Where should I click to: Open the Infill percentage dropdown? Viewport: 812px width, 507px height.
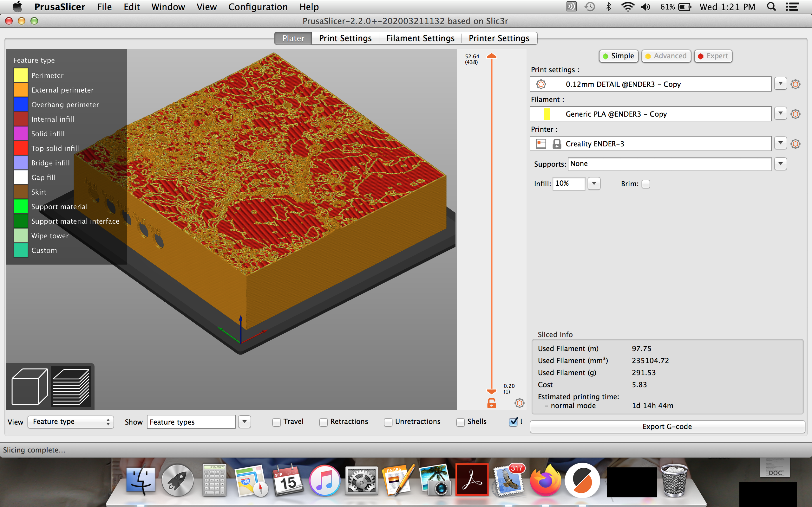tap(594, 184)
